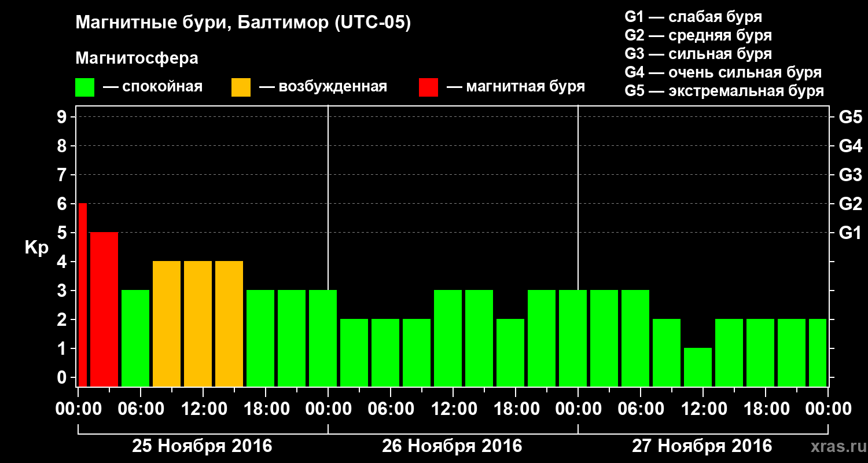Click the 'G1 — слабая буря' legend line

point(693,17)
